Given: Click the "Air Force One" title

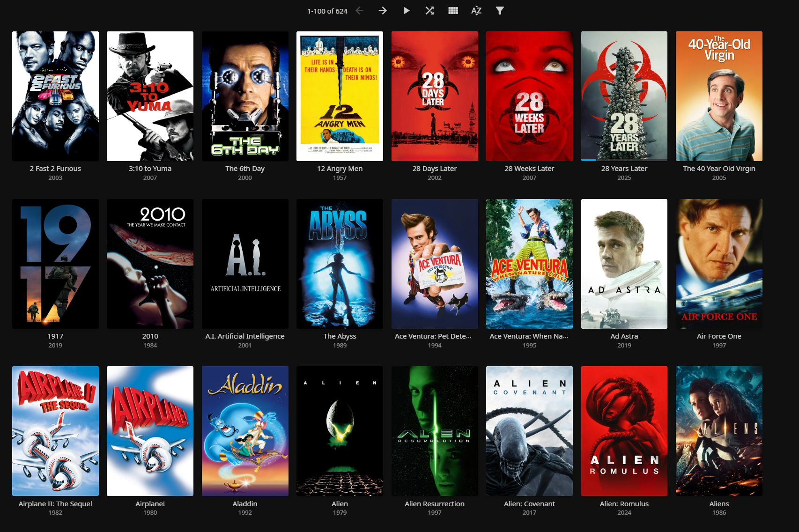Looking at the screenshot, I should point(719,336).
